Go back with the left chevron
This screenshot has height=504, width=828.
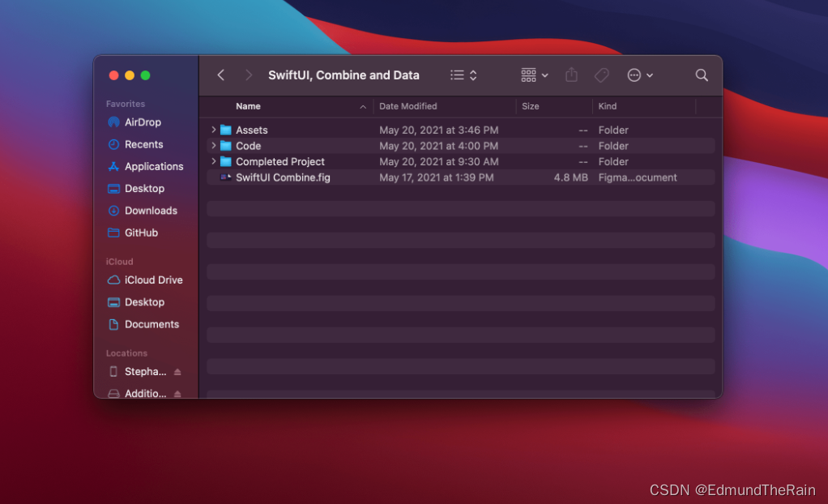coord(220,75)
